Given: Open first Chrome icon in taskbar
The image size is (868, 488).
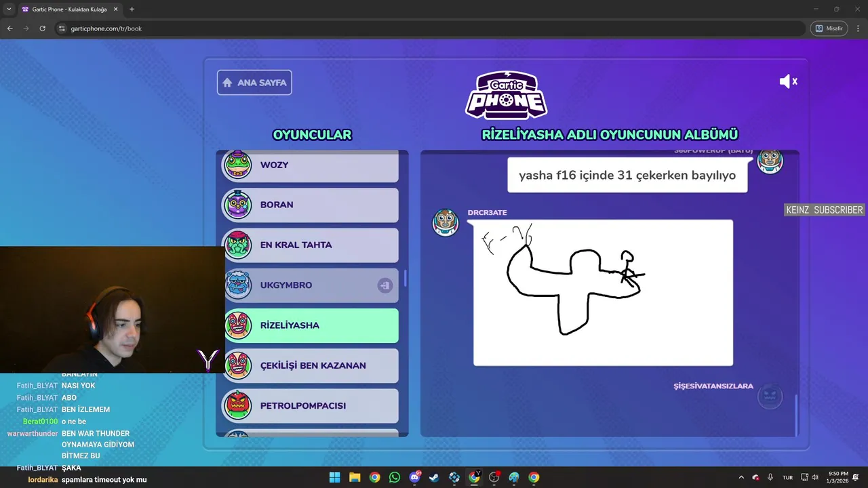Looking at the screenshot, I should tap(374, 477).
